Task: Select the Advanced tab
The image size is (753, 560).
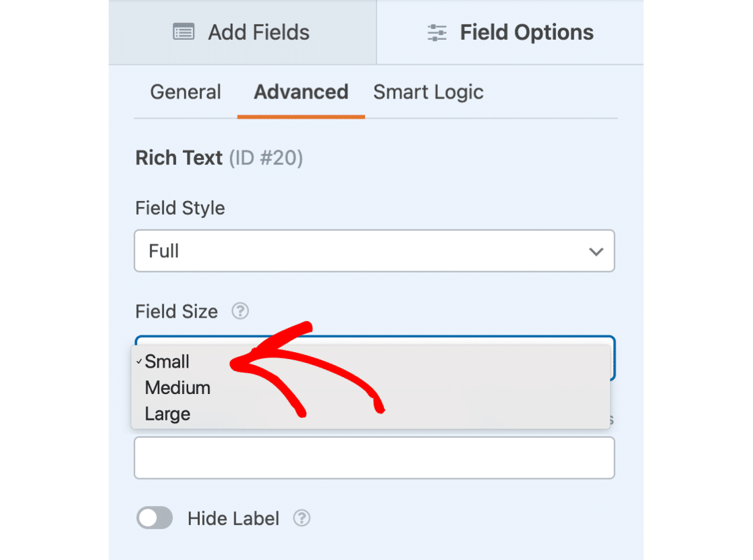Action: pyautogui.click(x=301, y=92)
